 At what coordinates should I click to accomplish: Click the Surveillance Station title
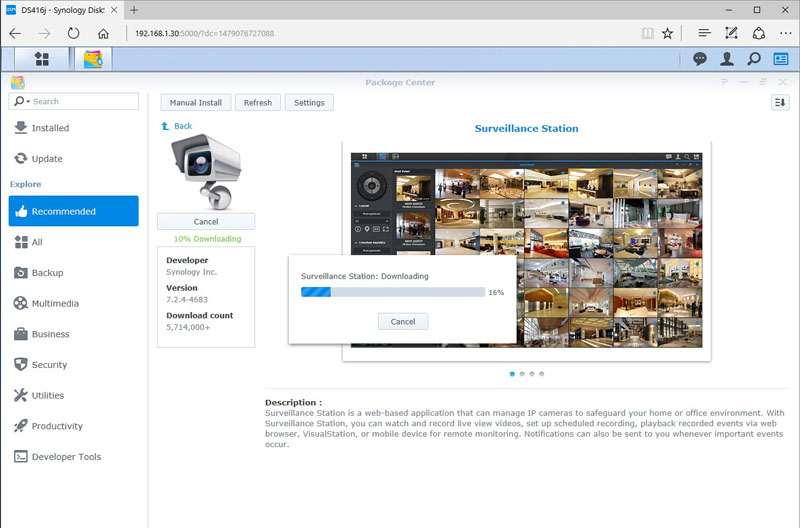(527, 129)
